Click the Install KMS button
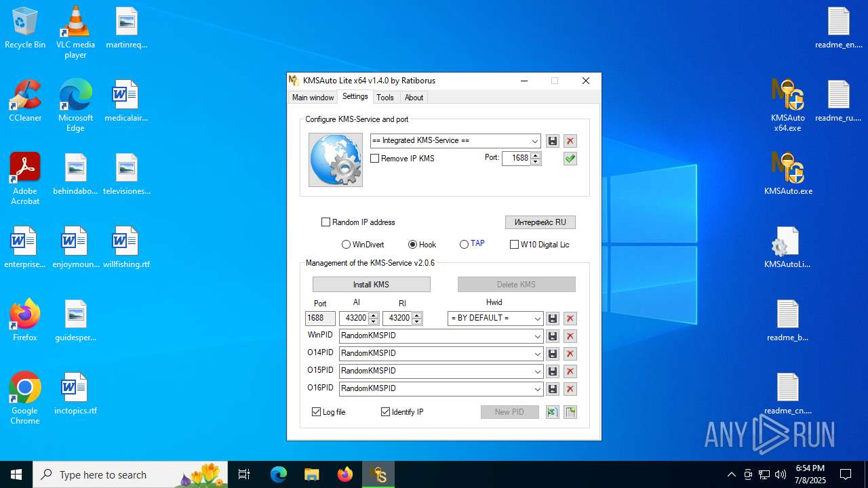 click(372, 285)
